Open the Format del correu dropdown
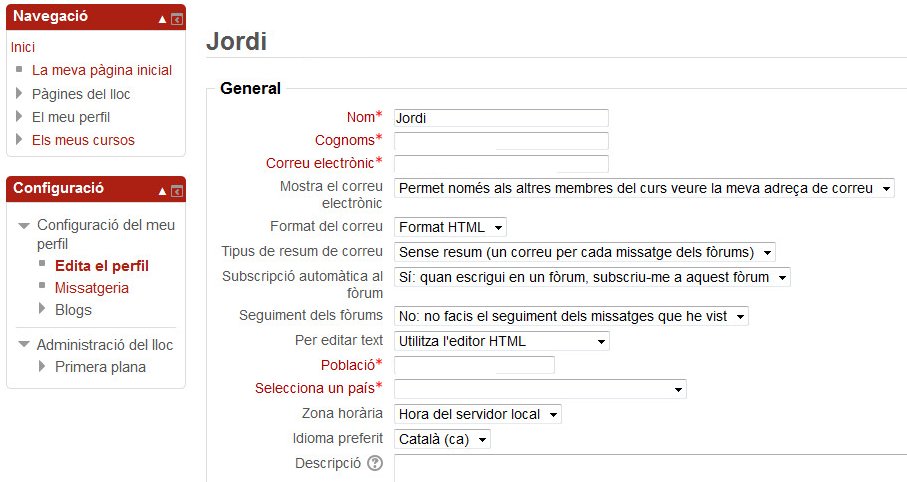Image resolution: width=907 pixels, height=482 pixels. (x=450, y=227)
